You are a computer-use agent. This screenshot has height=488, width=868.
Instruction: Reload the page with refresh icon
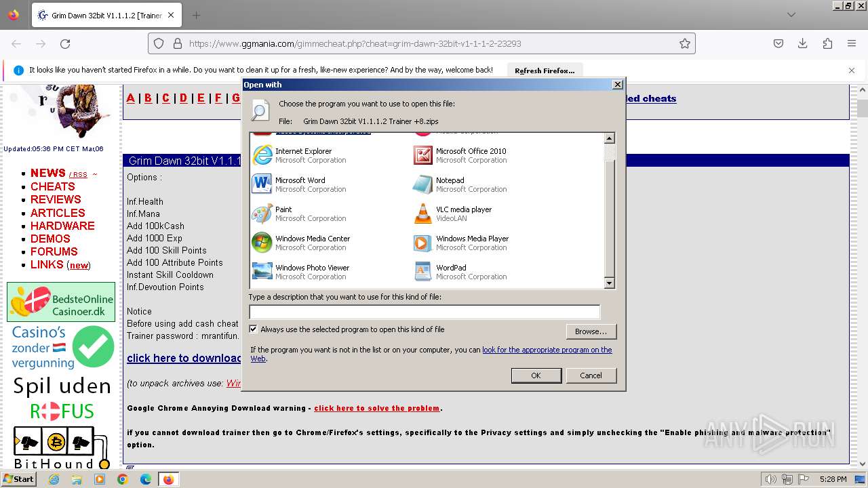click(65, 43)
